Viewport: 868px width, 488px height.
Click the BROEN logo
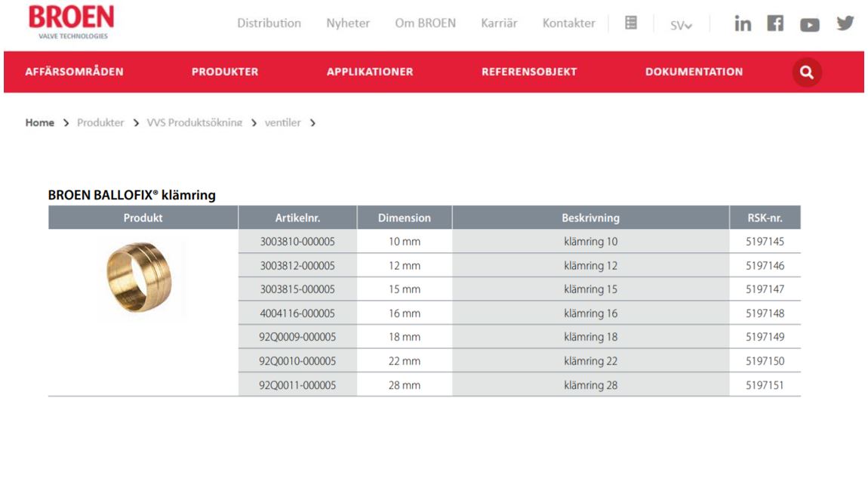pos(71,22)
